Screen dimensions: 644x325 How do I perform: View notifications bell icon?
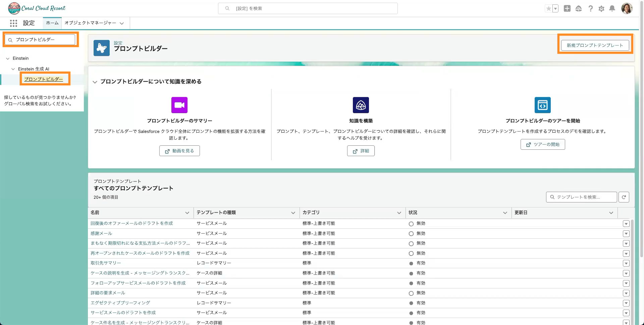612,9
